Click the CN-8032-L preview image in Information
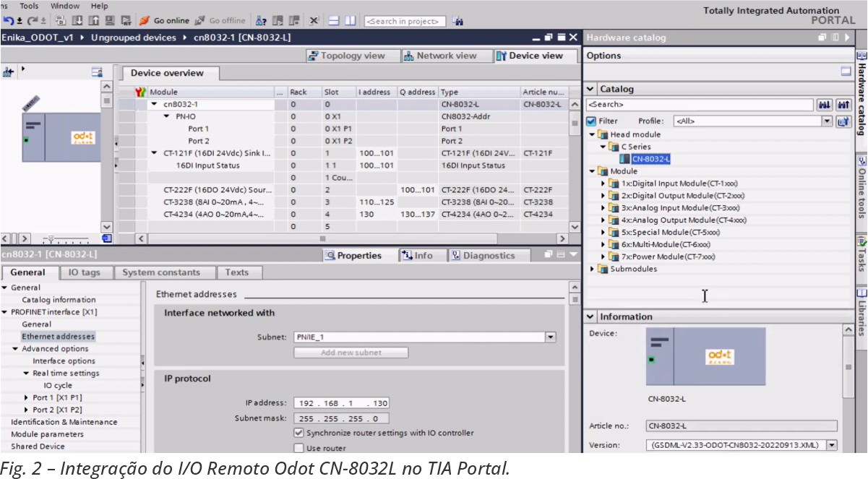Screen dimensions: 868x479 click(705, 357)
